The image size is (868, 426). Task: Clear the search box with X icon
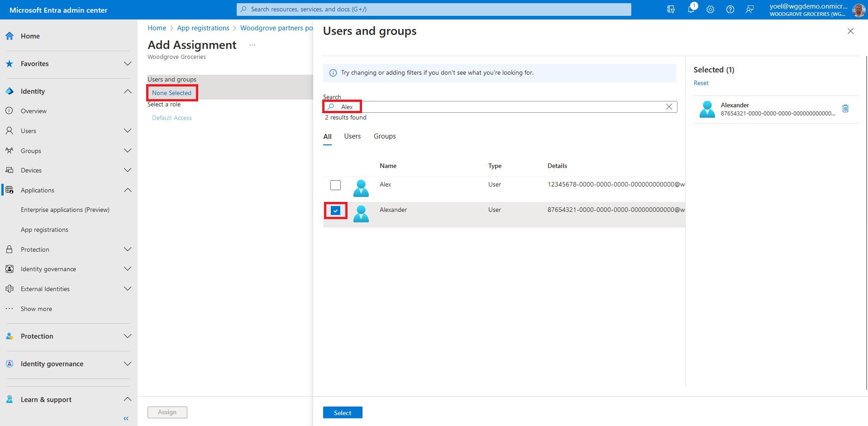tap(669, 107)
